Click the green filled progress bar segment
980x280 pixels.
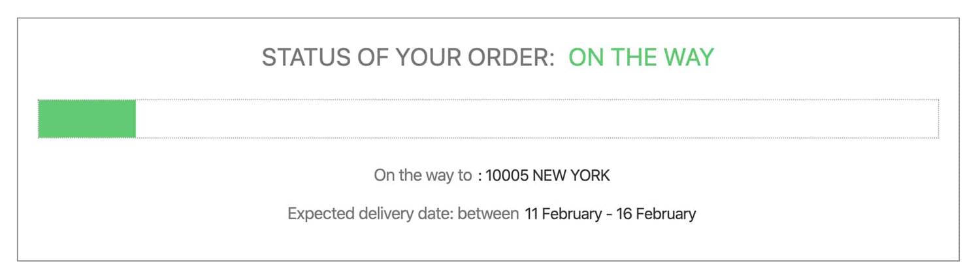pyautogui.click(x=87, y=119)
